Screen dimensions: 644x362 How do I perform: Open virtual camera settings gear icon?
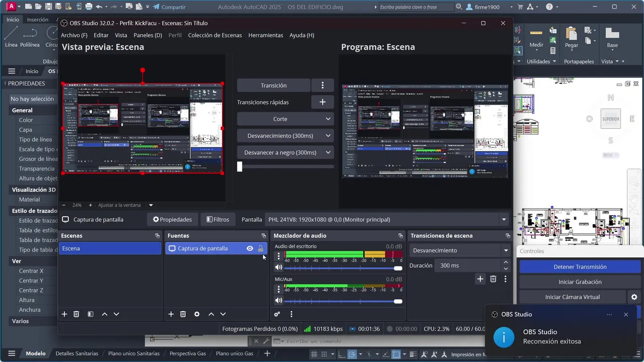(634, 297)
